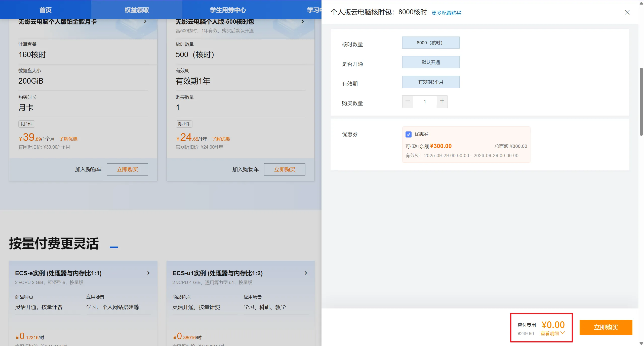Click 了解优惠 link under ¥39.89 price
This screenshot has width=644, height=346.
tap(68, 139)
